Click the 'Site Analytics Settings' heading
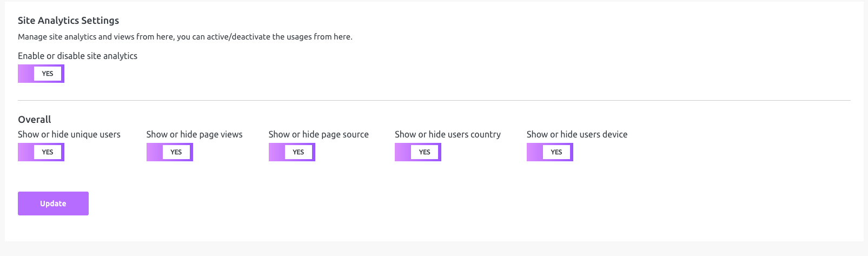Image resolution: width=868 pixels, height=256 pixels. coord(68,21)
